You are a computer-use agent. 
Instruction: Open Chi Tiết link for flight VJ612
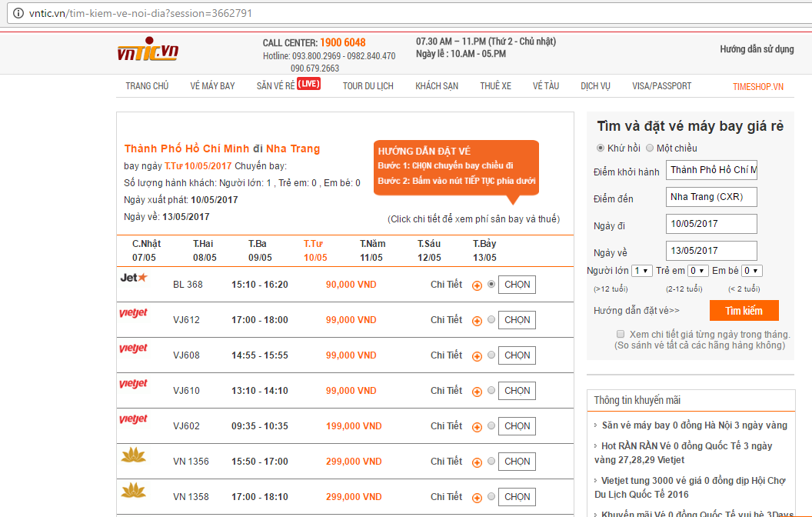tap(447, 319)
